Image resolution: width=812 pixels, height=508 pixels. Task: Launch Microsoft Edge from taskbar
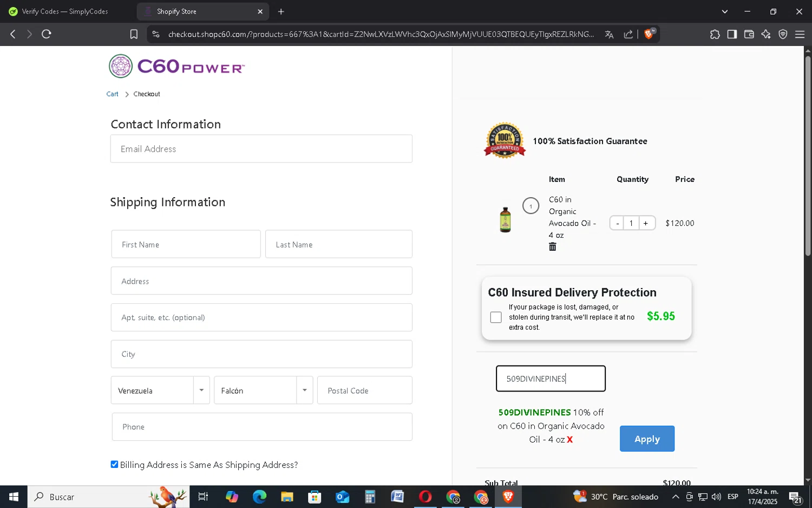click(x=259, y=497)
